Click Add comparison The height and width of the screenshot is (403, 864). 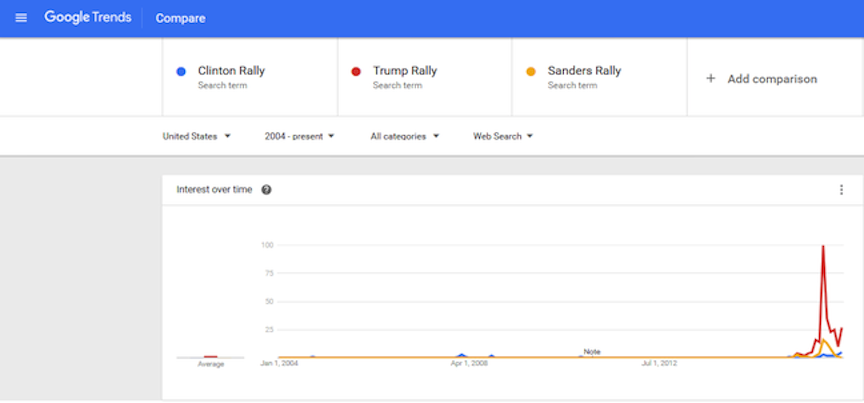(772, 79)
